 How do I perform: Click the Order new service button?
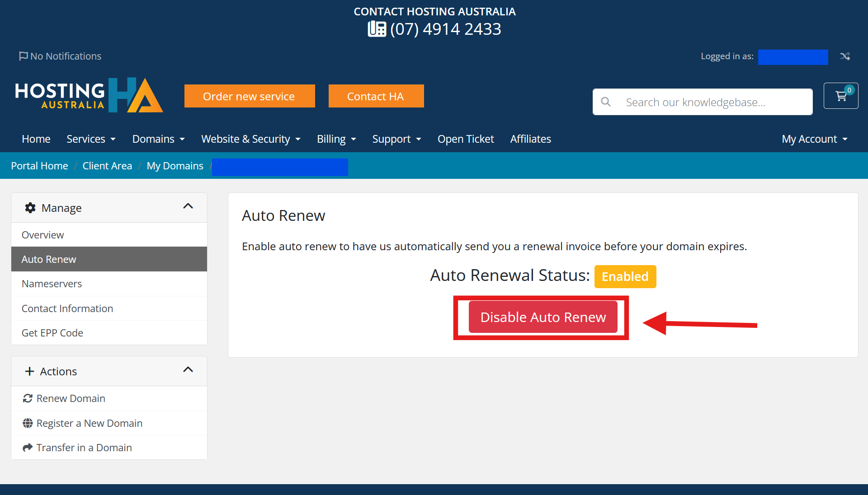[x=250, y=96]
